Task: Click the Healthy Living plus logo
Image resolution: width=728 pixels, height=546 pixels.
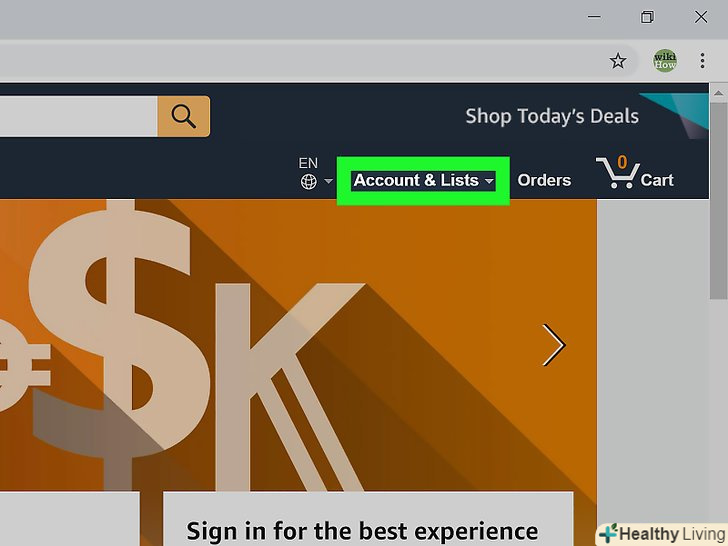Action: pyautogui.click(x=609, y=534)
